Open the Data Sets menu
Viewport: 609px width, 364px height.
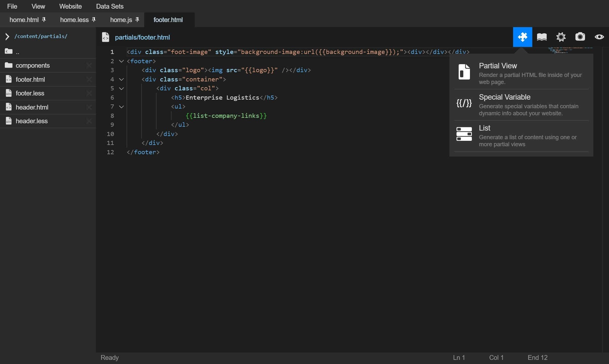[110, 6]
